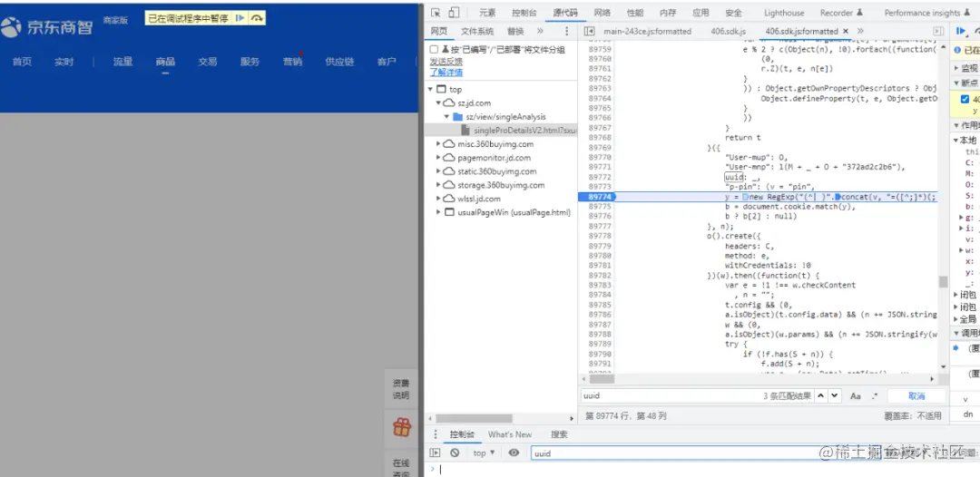This screenshot has height=477, width=980.
Task: Open the Recorder tab
Action: click(841, 13)
